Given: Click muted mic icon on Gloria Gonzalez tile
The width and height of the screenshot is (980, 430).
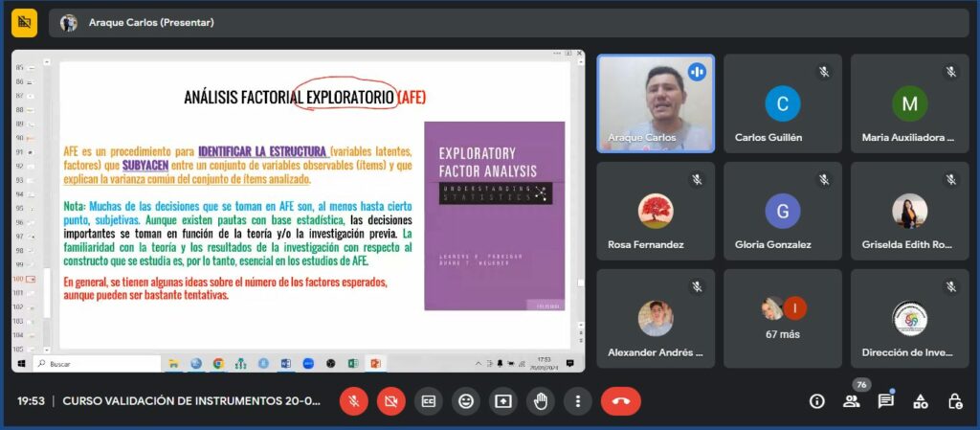Looking at the screenshot, I should pyautogui.click(x=824, y=180).
